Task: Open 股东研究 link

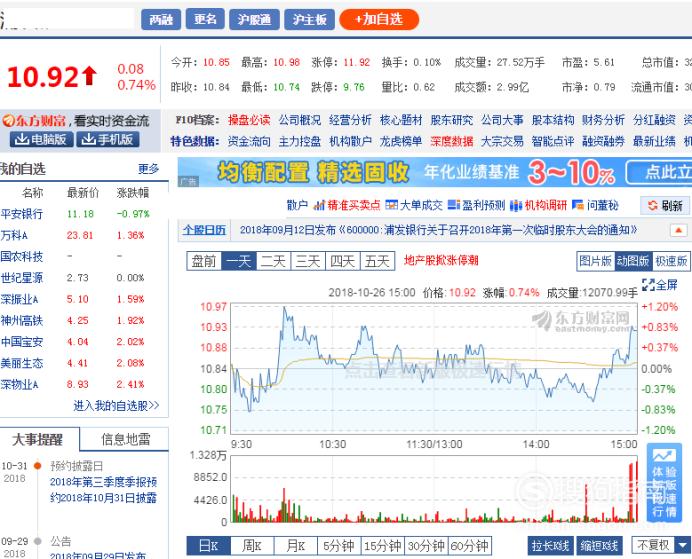Action: 451,120
